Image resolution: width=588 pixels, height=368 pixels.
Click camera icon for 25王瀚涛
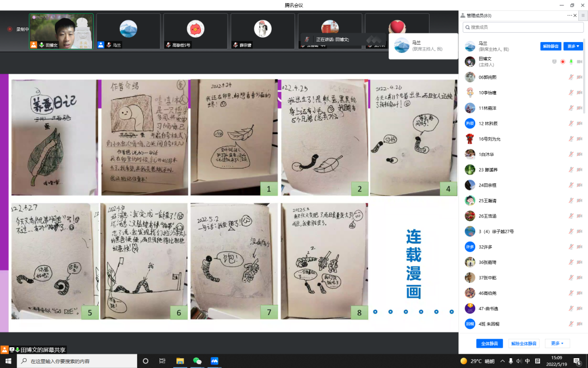[x=579, y=201]
